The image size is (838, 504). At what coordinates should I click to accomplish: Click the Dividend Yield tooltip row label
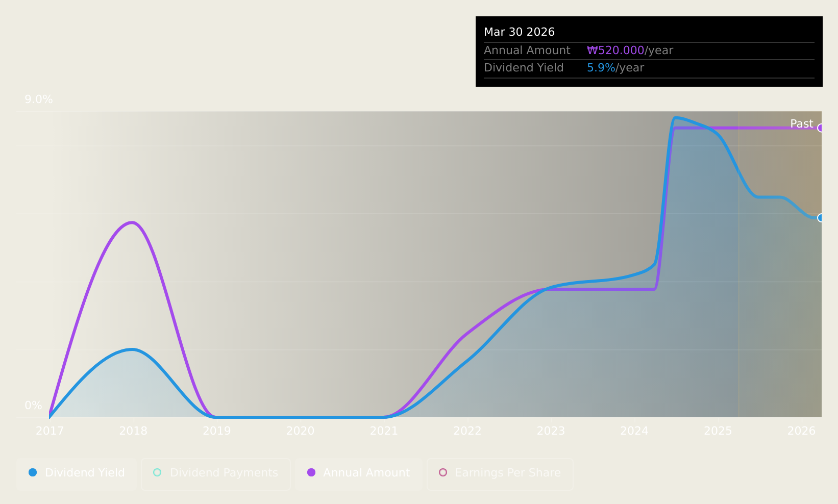(x=524, y=68)
